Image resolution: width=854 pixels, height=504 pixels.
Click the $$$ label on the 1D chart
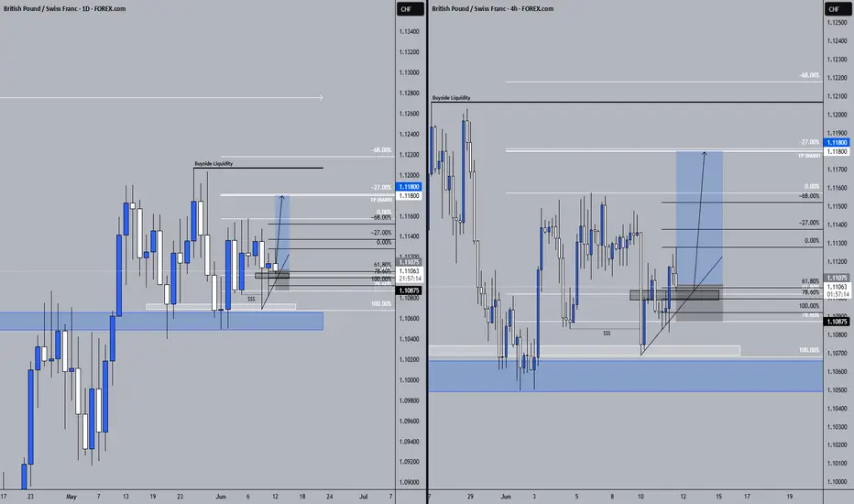point(251,299)
